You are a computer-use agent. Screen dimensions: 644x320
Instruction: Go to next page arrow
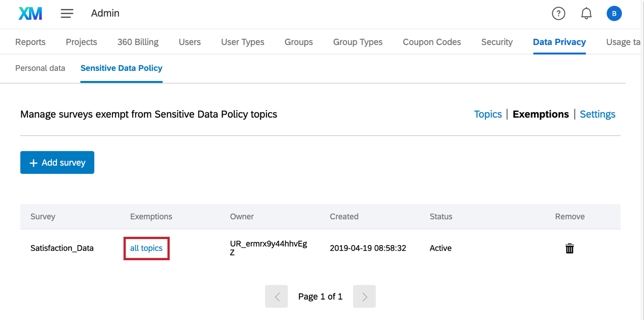[x=364, y=297]
